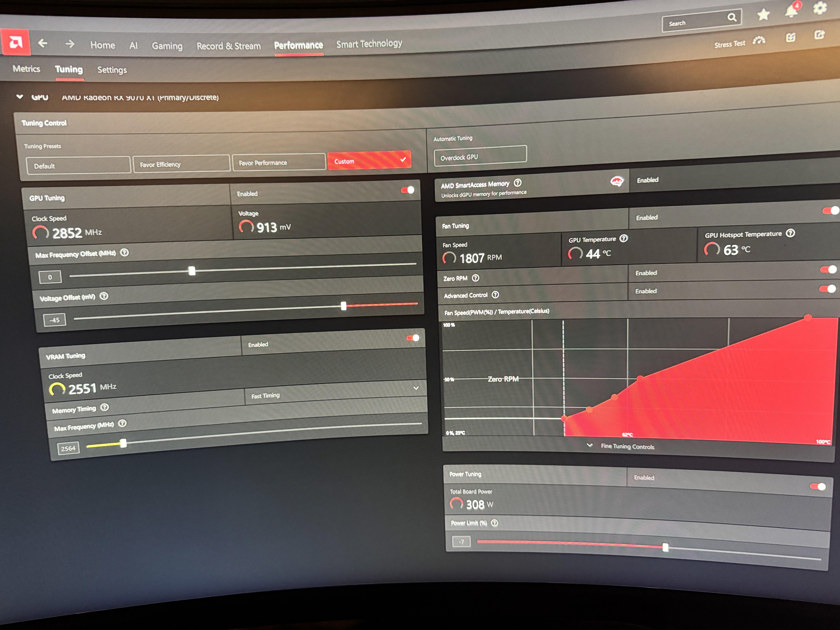Screen dimensions: 840x630
Task: Click the Power Limit slider handle
Action: pos(665,548)
